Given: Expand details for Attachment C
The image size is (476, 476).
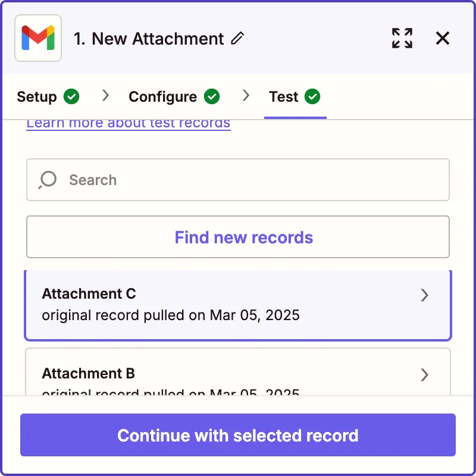Looking at the screenshot, I should [424, 295].
